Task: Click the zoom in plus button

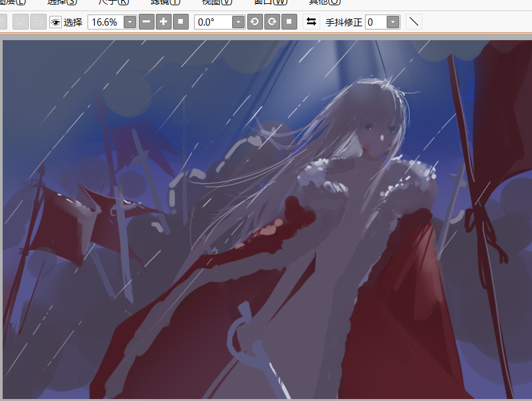Action: [x=164, y=22]
